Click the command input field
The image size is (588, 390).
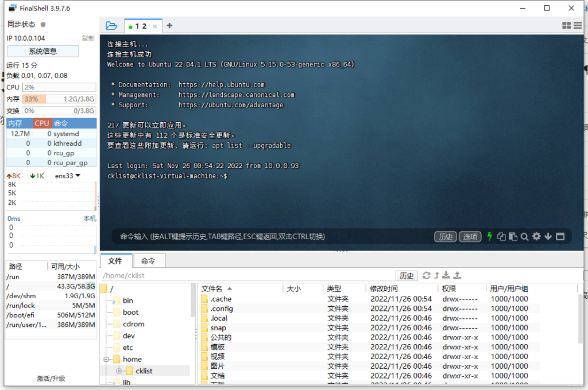(274, 236)
